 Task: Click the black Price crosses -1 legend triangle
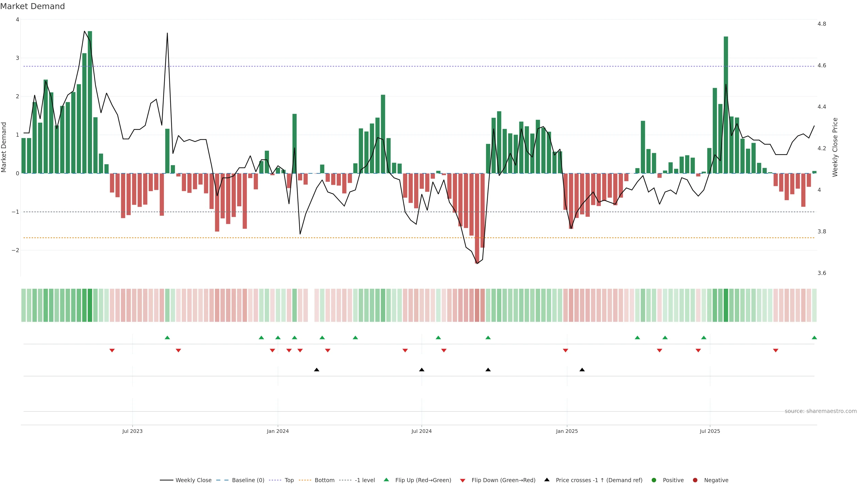click(x=547, y=480)
